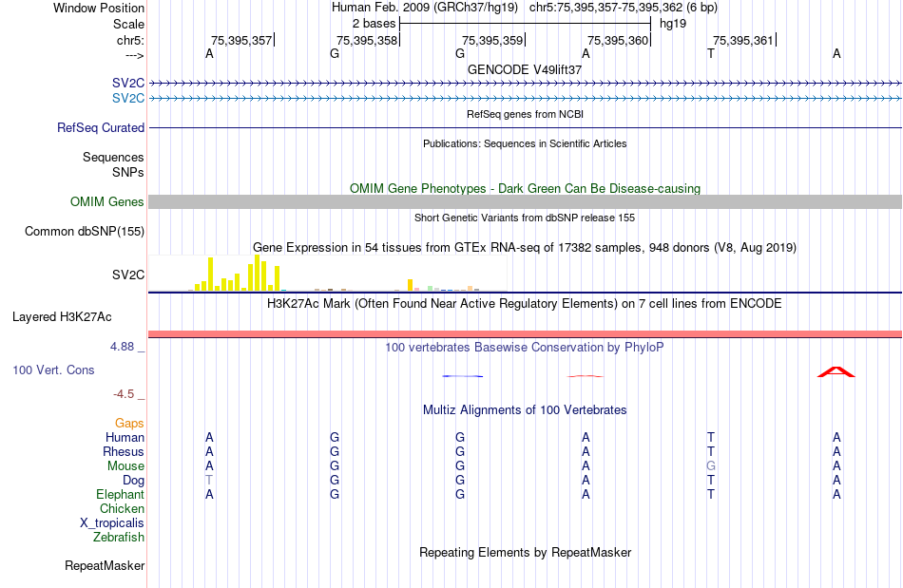Click the Elephant alignment row label
The height and width of the screenshot is (588, 903).
click(120, 494)
